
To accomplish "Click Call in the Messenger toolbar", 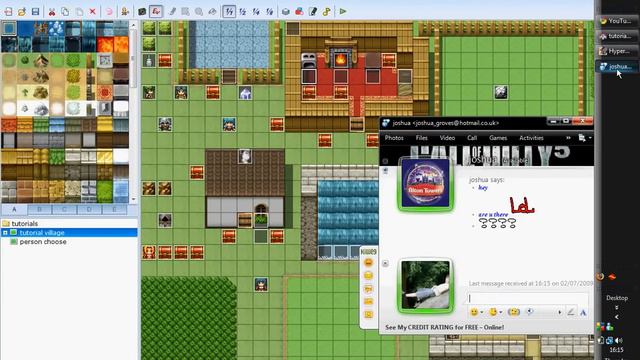I will click(472, 138).
